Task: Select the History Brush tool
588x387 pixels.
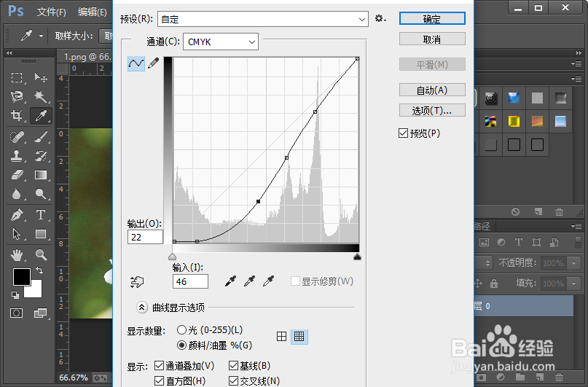Action: pos(41,156)
